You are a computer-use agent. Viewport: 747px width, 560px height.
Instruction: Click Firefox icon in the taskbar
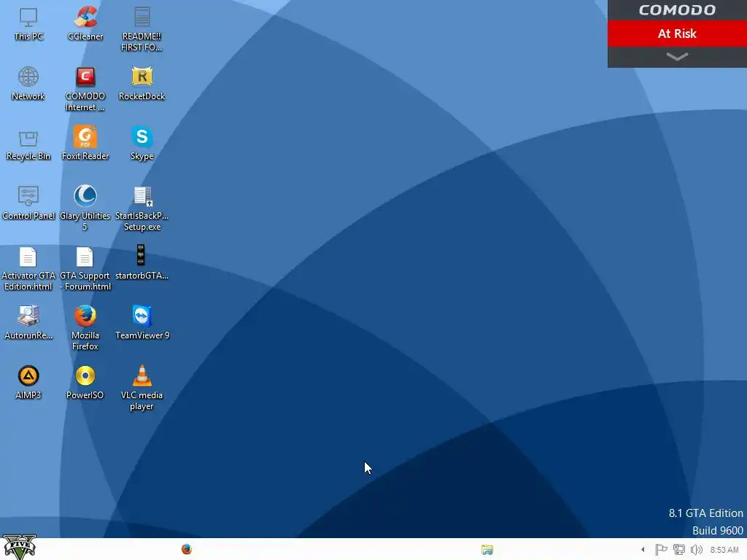tap(187, 549)
